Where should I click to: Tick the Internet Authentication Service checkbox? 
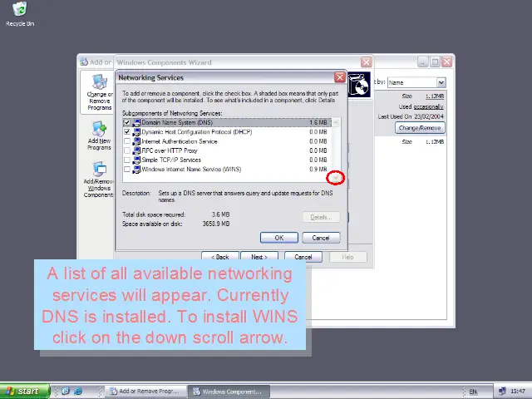point(127,141)
